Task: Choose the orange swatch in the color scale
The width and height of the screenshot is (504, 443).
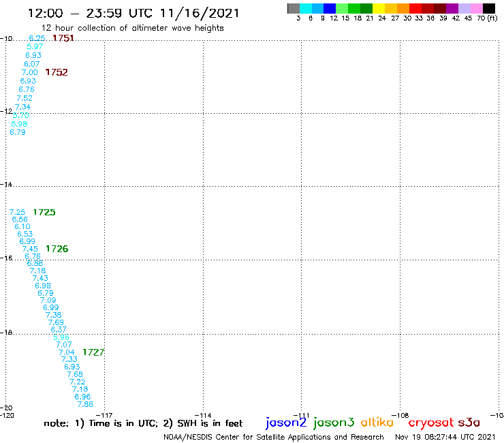Action: [403, 8]
